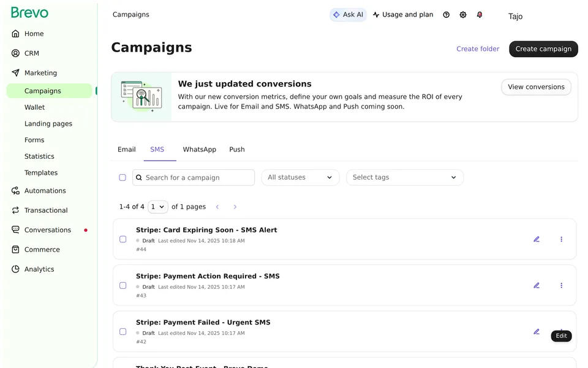Screen dimensions: 588x368
Task: Click the Automations icon in sidebar
Action: coord(15,191)
